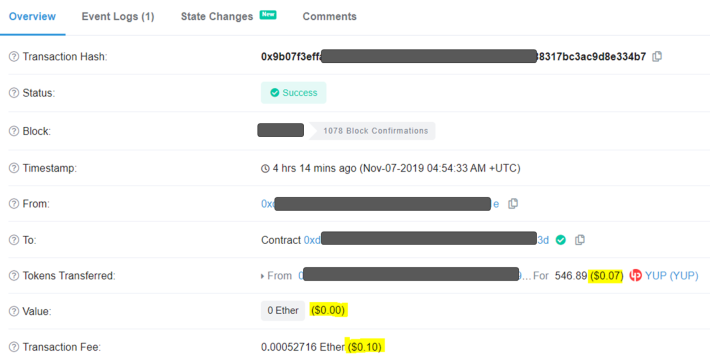Viewport: 710px width, 363px height.
Task: Copy the From address
Action: pyautogui.click(x=513, y=204)
